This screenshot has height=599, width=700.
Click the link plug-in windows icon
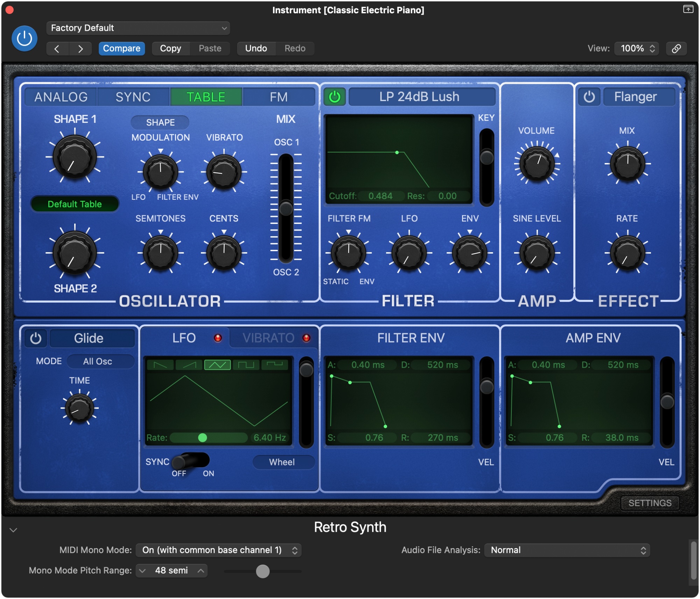676,49
